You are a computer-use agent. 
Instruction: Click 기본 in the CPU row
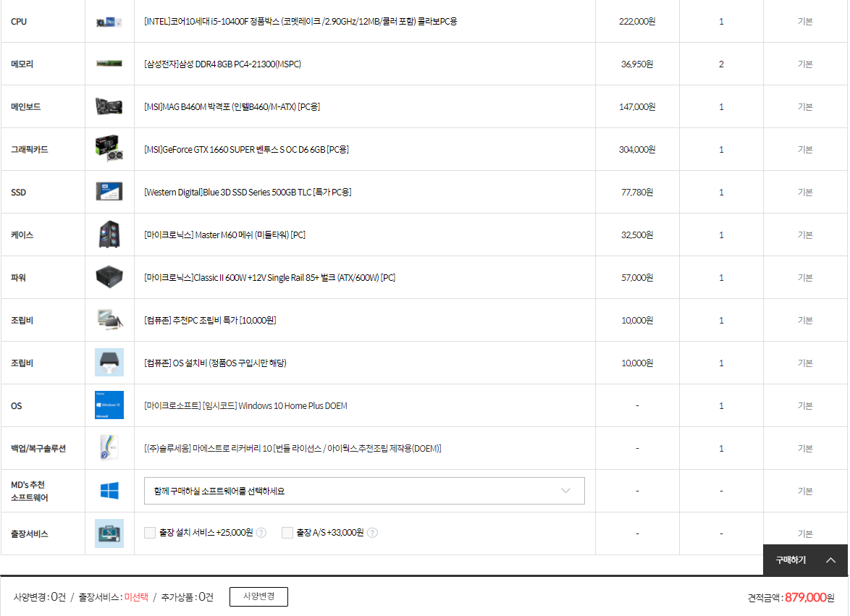[x=805, y=22]
